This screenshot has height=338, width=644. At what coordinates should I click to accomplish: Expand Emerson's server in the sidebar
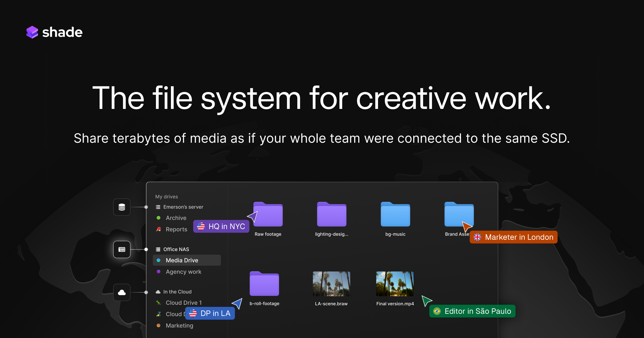[183, 207]
